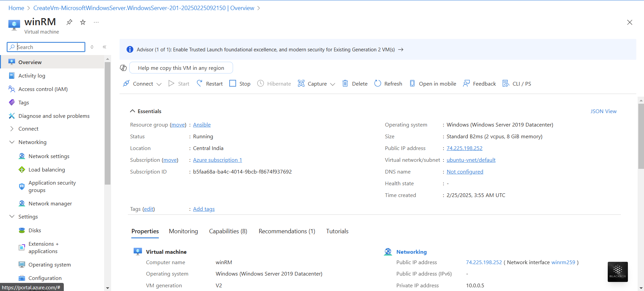
Task: Click the info icon in the Advisor banner
Action: 130,50
